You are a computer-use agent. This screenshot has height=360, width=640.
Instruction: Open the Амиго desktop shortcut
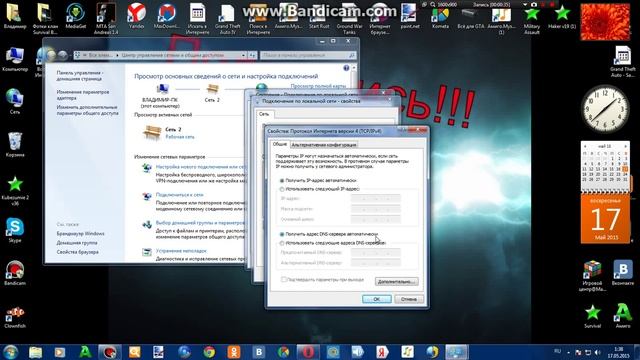(623, 317)
